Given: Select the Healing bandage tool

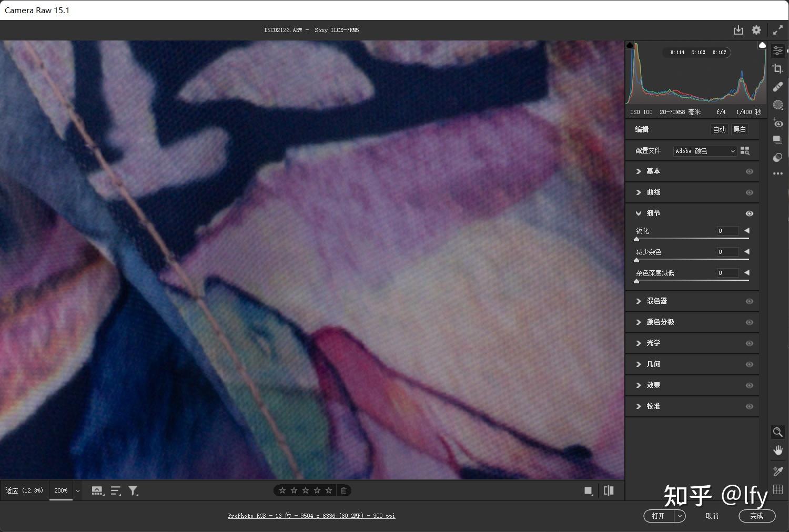Looking at the screenshot, I should pos(778,87).
